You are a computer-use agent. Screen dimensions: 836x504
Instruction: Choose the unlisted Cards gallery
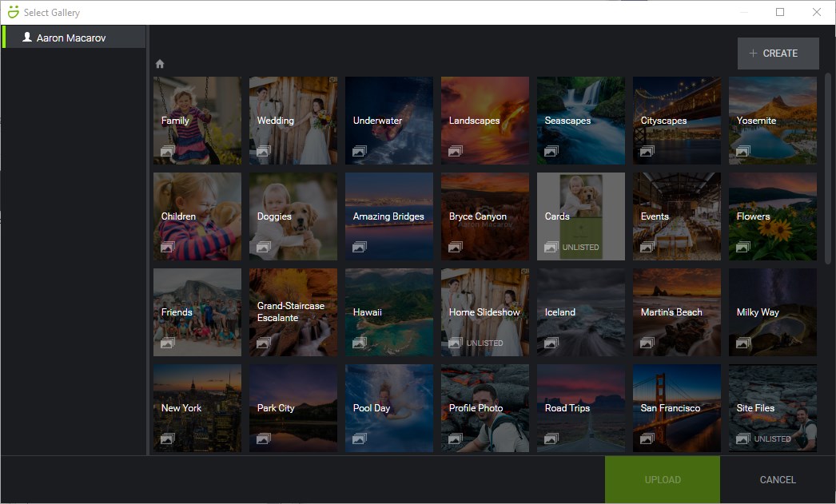point(581,216)
